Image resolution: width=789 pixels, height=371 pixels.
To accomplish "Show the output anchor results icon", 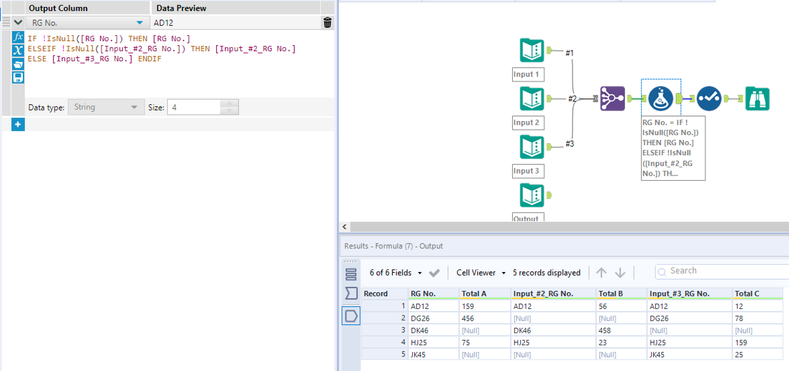I will point(351,316).
